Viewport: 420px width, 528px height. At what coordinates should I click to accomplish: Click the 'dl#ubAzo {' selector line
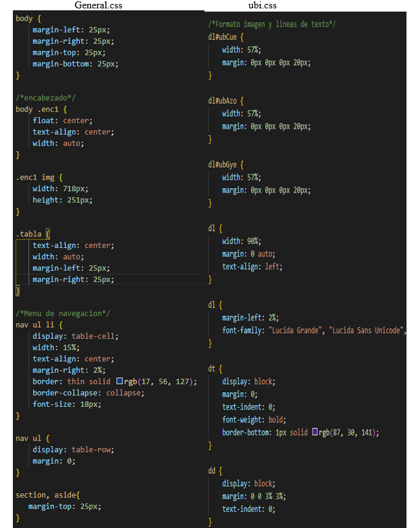[226, 100]
